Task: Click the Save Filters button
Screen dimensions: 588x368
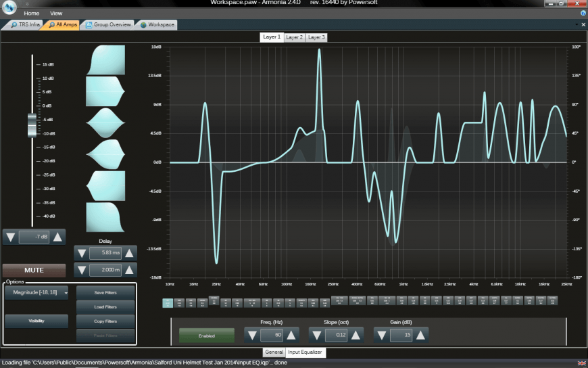Action: pos(105,292)
